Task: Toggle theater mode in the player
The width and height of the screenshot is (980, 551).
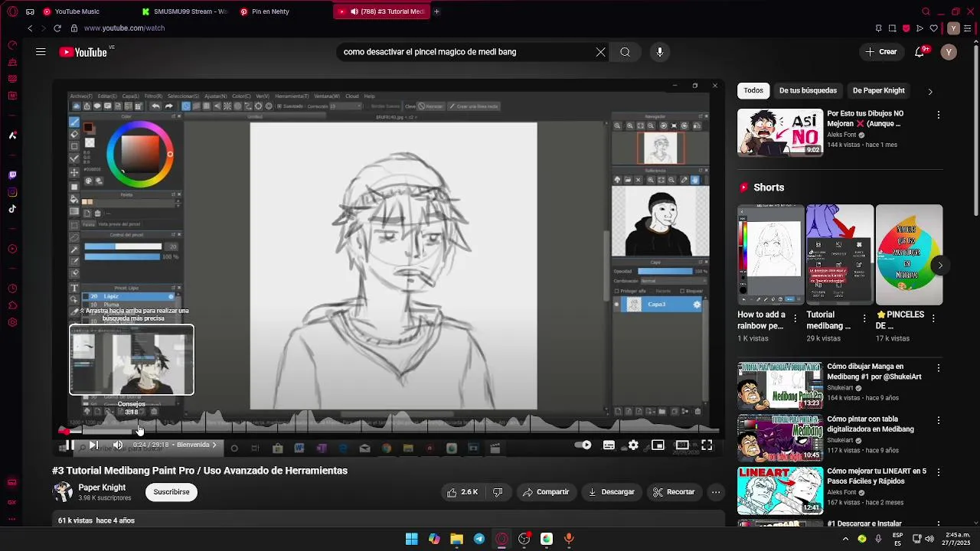Action: tap(682, 445)
